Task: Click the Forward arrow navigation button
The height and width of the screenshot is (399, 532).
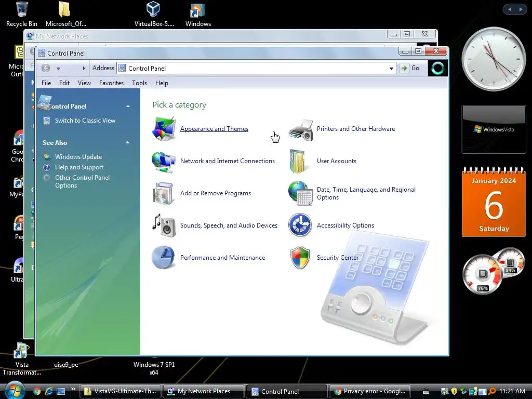Action: click(x=84, y=68)
